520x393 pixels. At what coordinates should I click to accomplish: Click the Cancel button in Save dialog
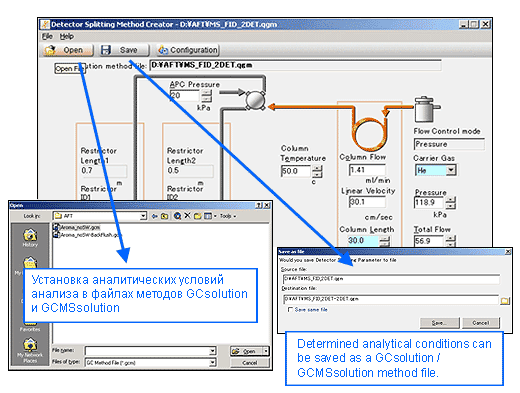[x=481, y=323]
